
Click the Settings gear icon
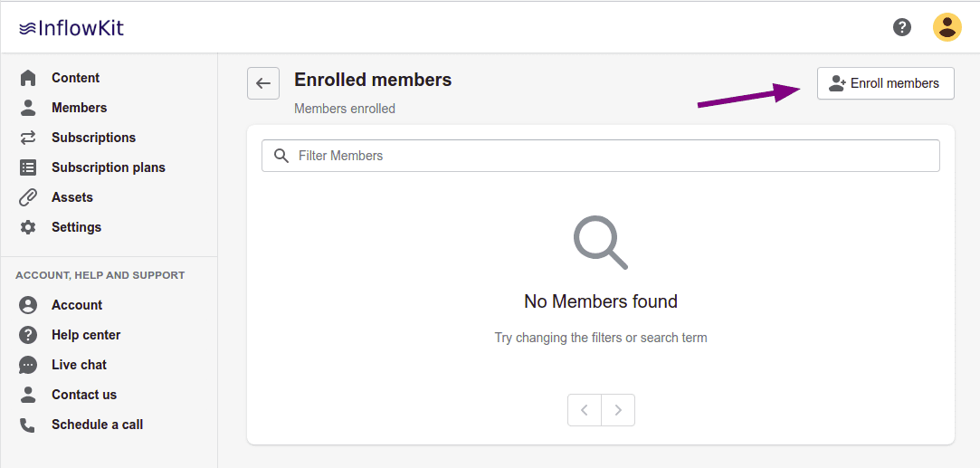pyautogui.click(x=28, y=227)
